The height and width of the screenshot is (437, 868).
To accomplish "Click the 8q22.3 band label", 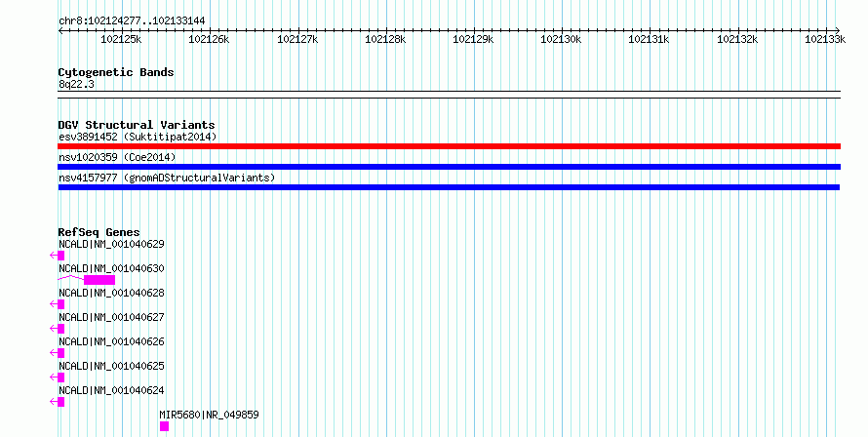I will 76,84.
